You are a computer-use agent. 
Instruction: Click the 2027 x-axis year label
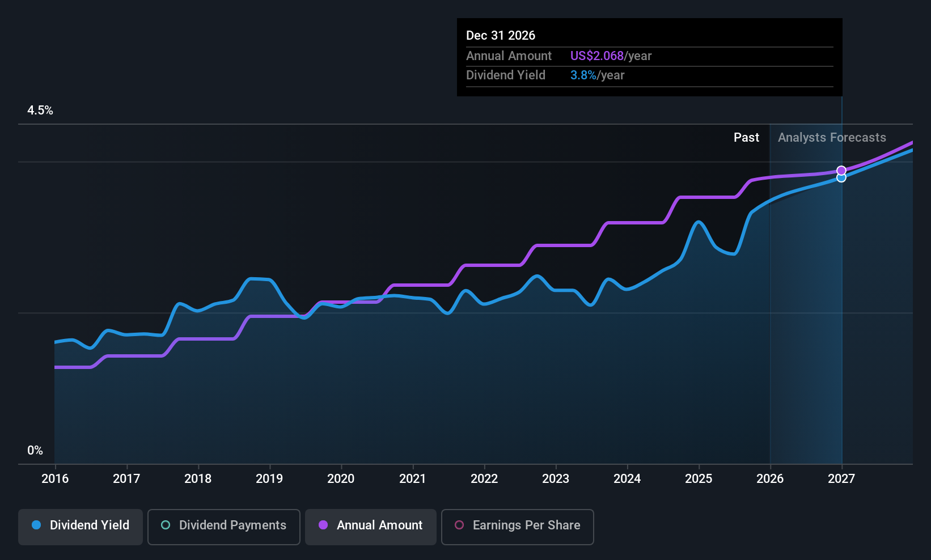tap(841, 479)
